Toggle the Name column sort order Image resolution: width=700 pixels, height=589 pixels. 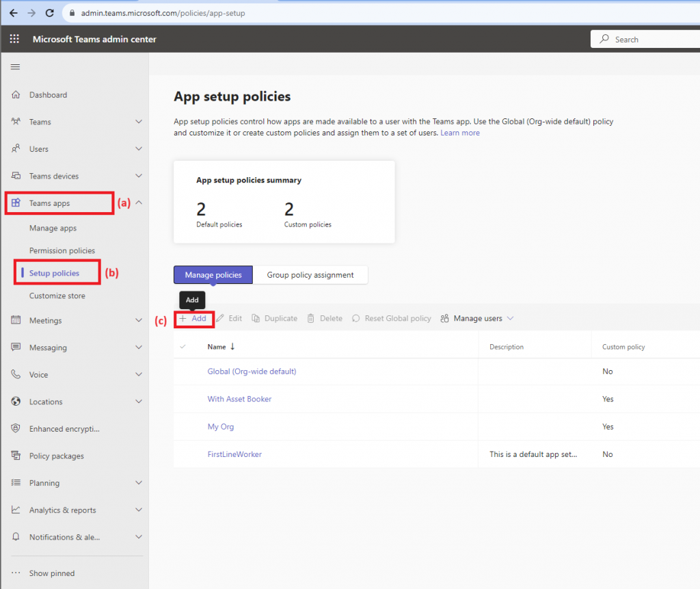click(217, 347)
